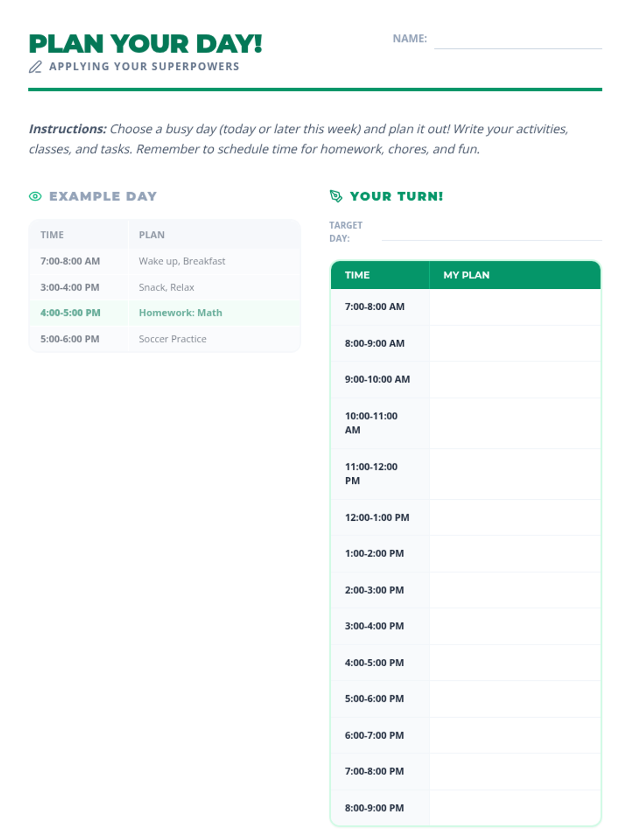The height and width of the screenshot is (840, 630).
Task: Click the plan cell for 8:00-9:00 PM
Action: pos(514,807)
